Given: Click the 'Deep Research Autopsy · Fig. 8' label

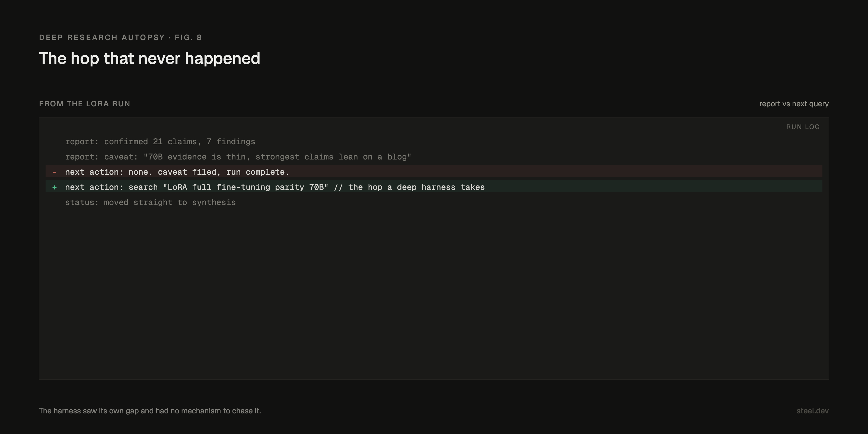Looking at the screenshot, I should [x=121, y=37].
